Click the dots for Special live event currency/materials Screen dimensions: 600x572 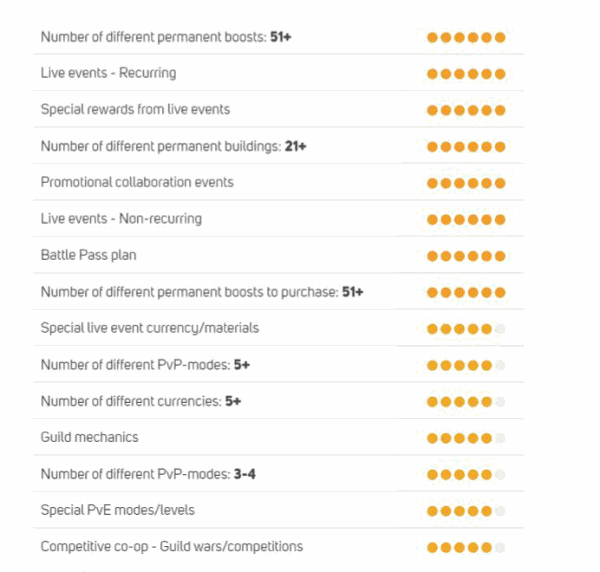(466, 329)
